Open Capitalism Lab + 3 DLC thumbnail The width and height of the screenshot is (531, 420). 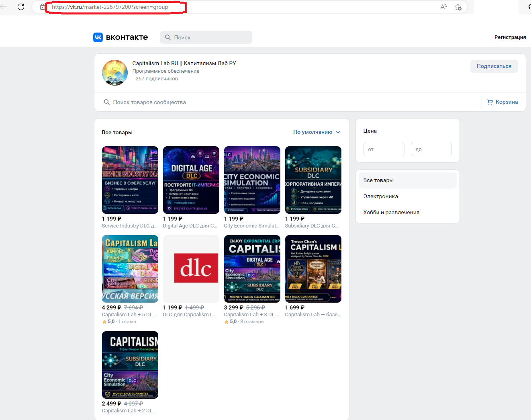click(252, 269)
